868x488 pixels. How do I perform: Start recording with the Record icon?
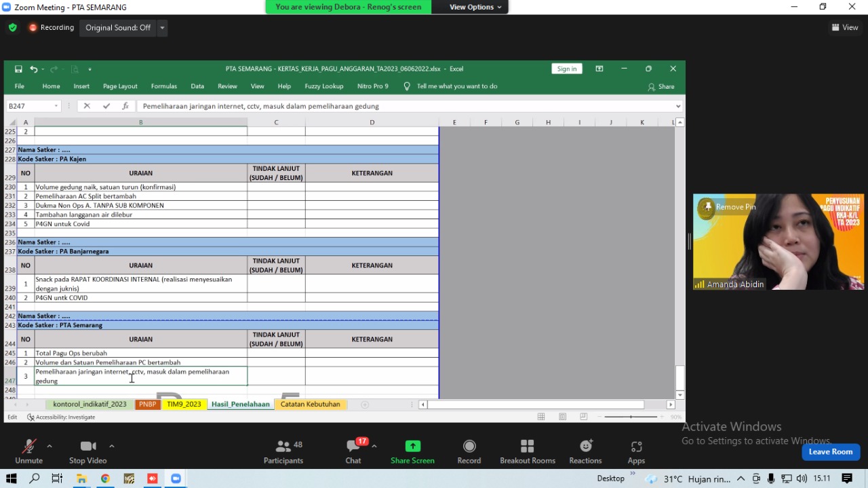pyautogui.click(x=469, y=446)
